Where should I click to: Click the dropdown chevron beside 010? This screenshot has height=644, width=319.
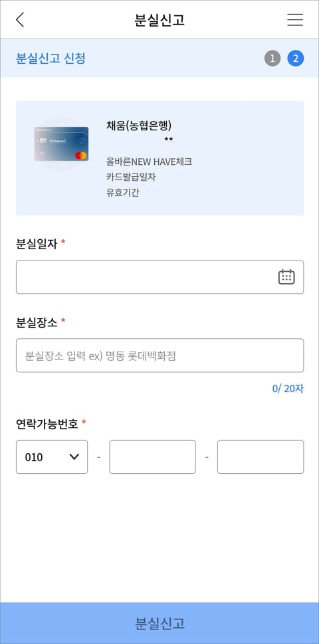pyautogui.click(x=74, y=457)
